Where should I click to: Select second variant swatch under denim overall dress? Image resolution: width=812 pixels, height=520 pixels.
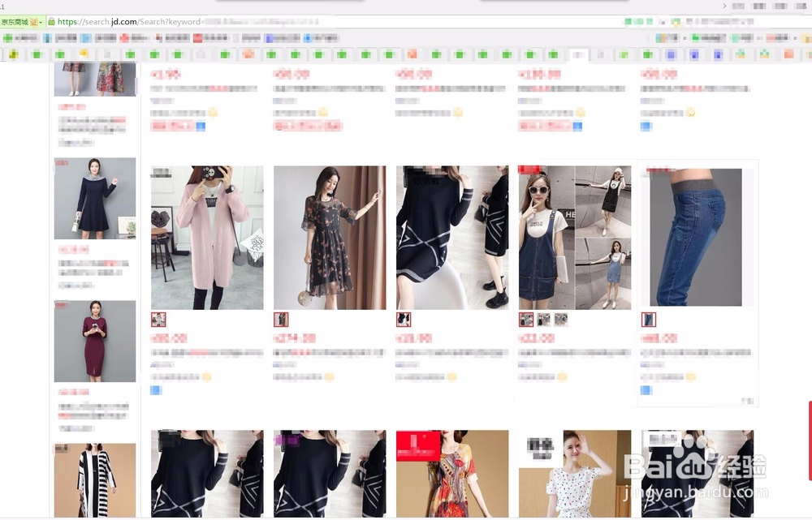[544, 320]
